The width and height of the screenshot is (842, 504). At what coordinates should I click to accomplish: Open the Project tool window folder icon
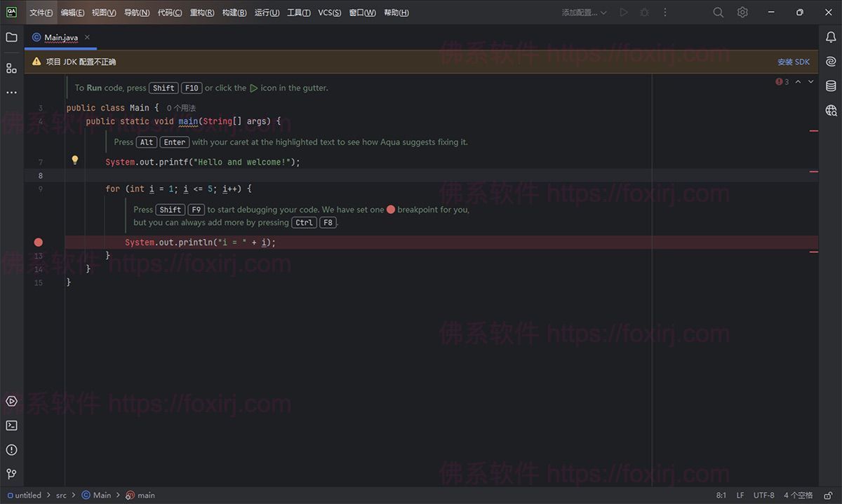pyautogui.click(x=11, y=37)
